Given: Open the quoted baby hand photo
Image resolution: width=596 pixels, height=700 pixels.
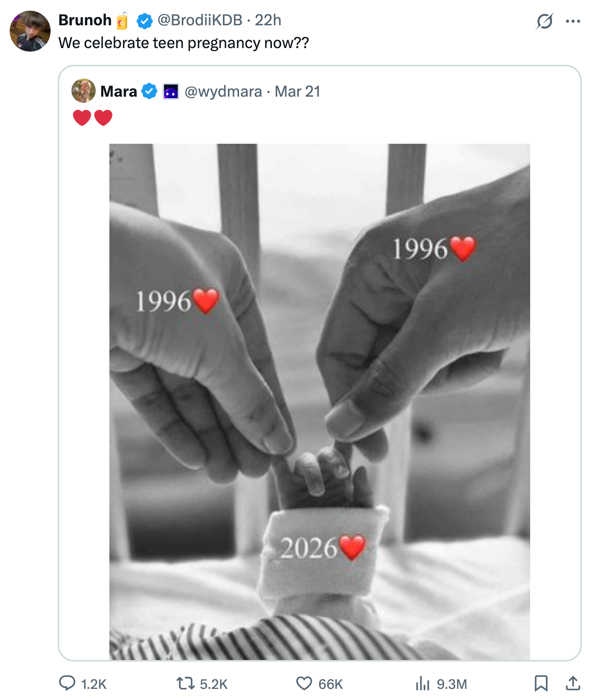Looking at the screenshot, I should tap(320, 401).
